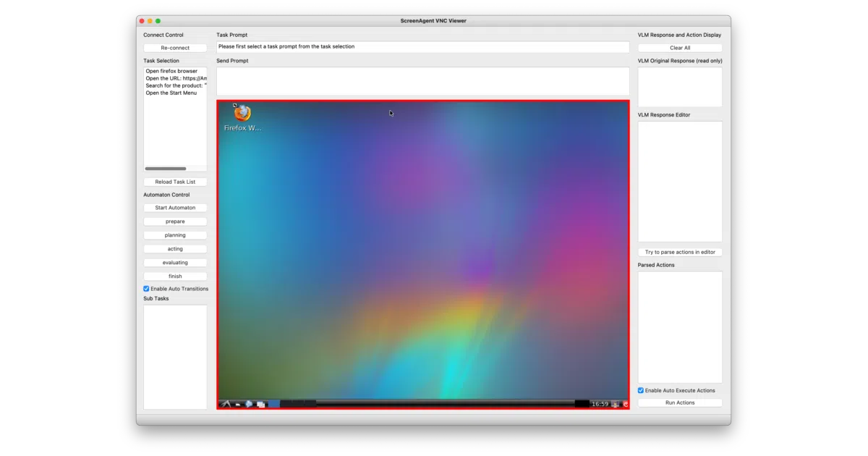
Task: Click the Run Actions button
Action: [680, 402]
